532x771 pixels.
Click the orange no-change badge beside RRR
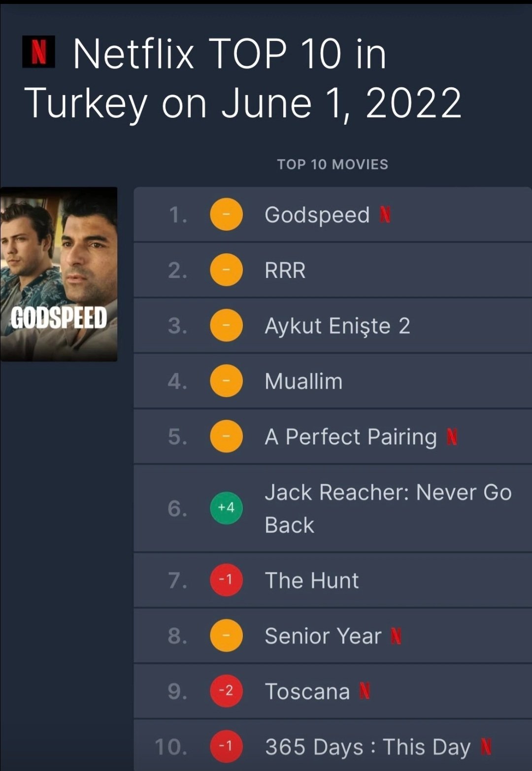pos(226,270)
